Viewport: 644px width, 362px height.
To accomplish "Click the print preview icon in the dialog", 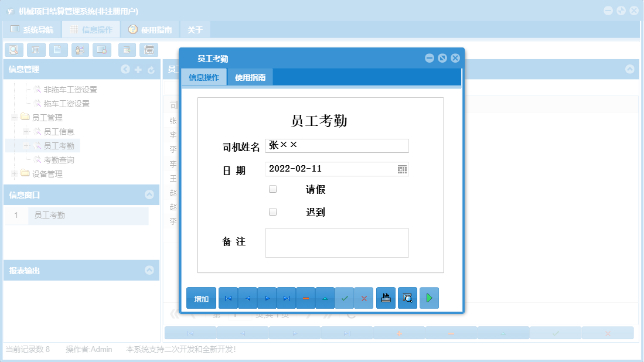I will tap(407, 298).
